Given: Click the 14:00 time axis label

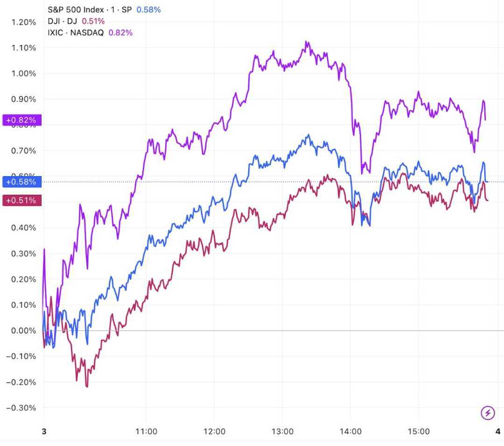Looking at the screenshot, I should (350, 431).
